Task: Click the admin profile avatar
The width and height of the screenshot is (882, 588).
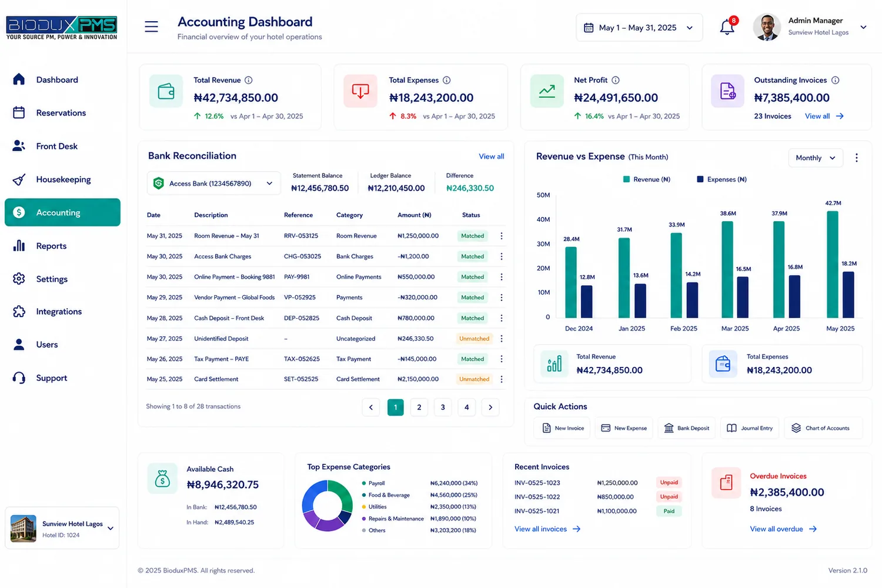Action: (x=767, y=27)
